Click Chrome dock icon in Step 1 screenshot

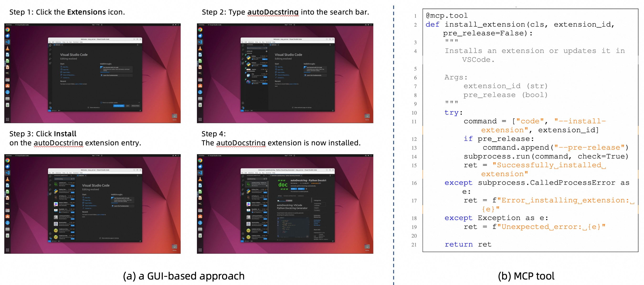[7, 30]
